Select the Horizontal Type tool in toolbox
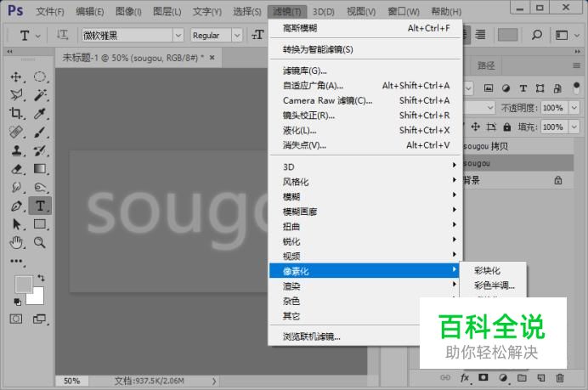 [40, 206]
